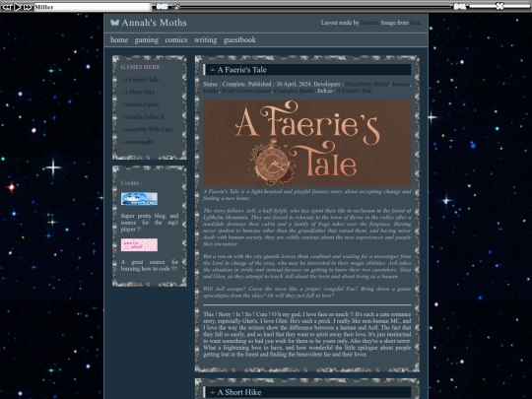Screen dimensions: 532x399
Task: Jump to A Faerie's Tale in games list
Action: [140, 80]
